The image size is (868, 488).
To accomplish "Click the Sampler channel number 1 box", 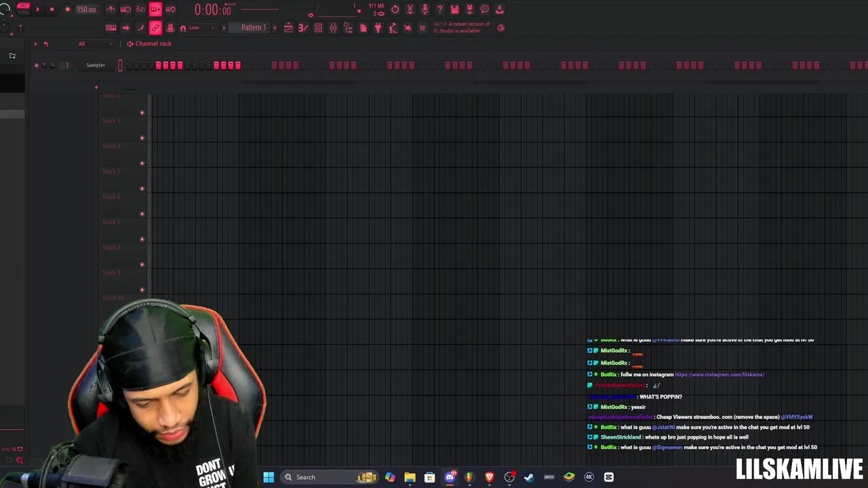I will pos(66,65).
